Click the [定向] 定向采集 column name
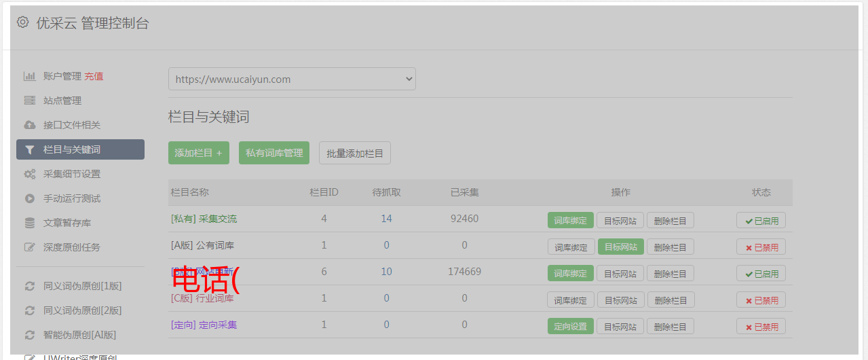 pos(204,325)
